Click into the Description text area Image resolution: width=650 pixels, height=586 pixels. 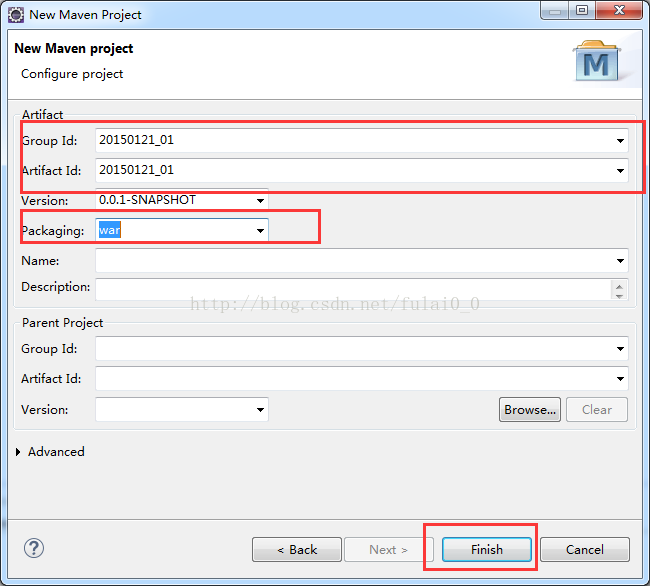click(353, 290)
